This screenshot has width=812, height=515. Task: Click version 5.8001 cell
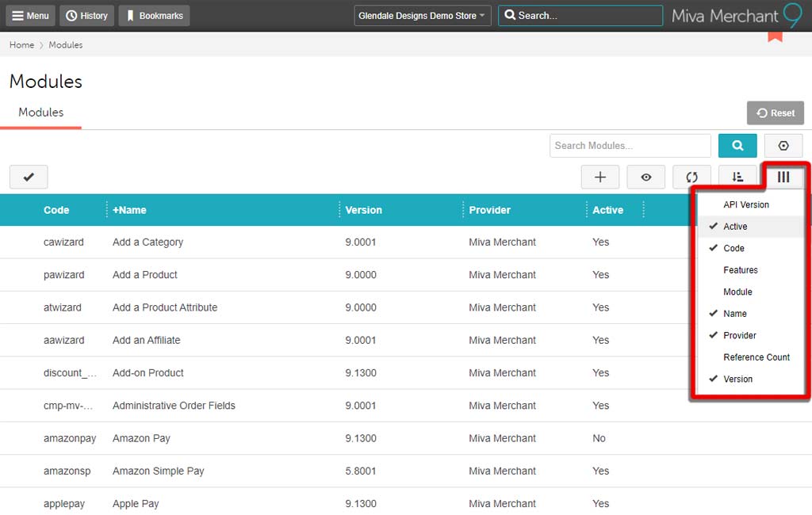[x=361, y=471]
